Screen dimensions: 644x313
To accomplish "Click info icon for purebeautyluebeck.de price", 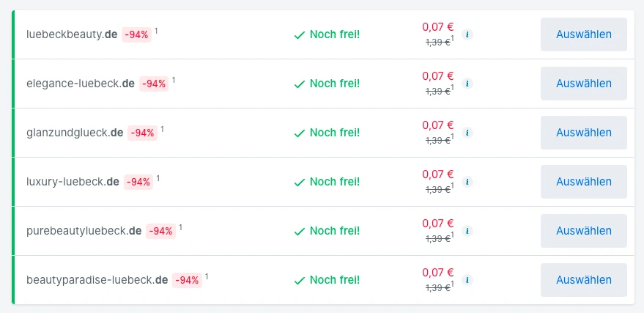I will [468, 231].
